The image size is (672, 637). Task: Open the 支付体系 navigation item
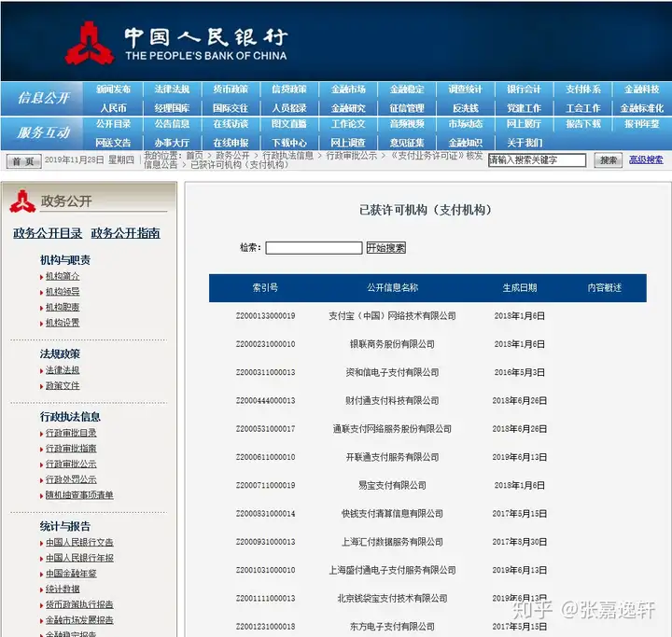click(x=582, y=90)
